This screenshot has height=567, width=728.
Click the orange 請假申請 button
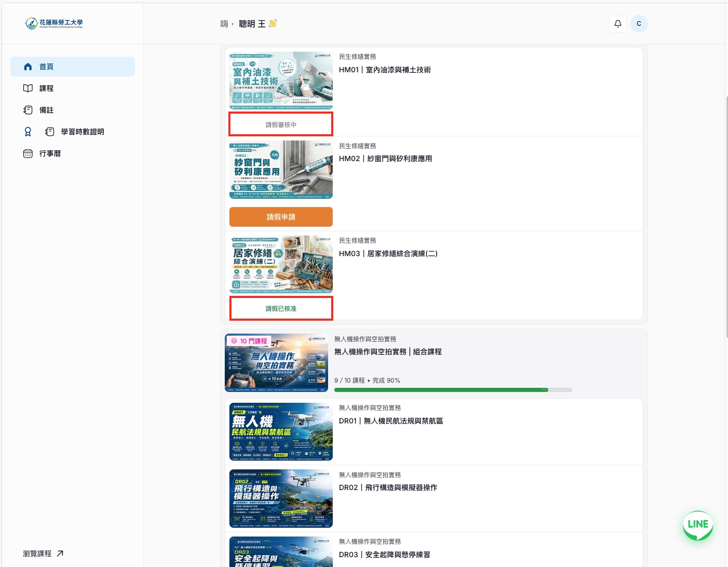(x=281, y=217)
